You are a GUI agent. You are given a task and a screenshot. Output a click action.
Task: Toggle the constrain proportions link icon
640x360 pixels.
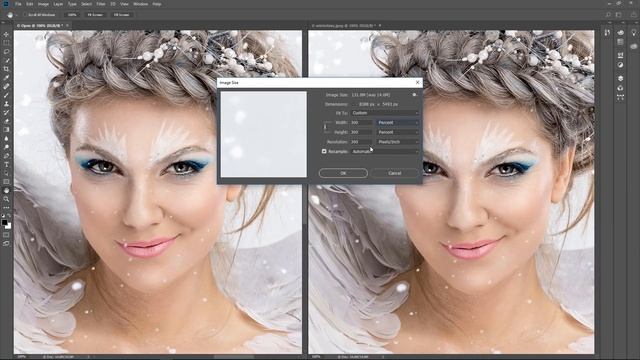(325, 127)
